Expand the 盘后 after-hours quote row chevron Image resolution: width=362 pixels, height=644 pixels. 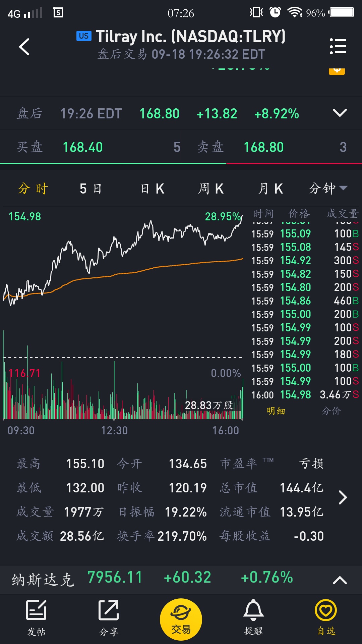[x=340, y=113]
